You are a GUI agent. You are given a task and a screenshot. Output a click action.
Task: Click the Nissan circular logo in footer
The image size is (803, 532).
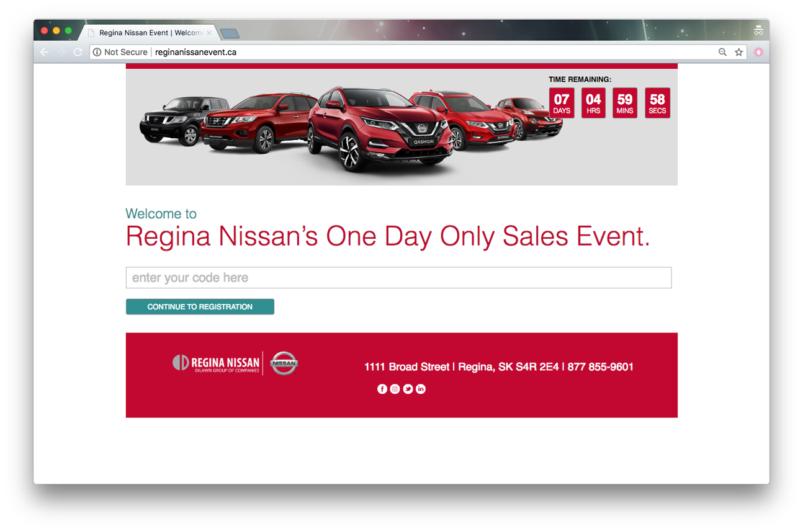pos(284,363)
